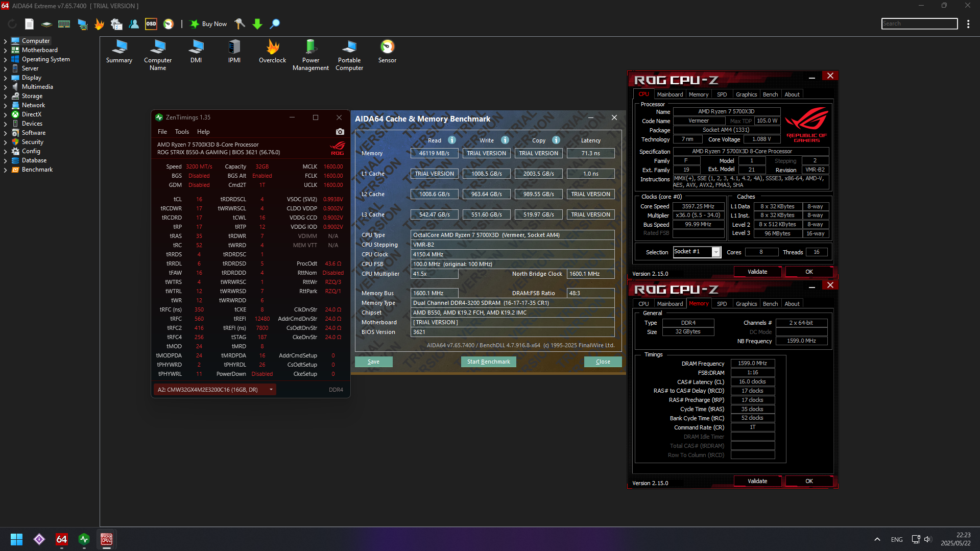Switch to Bench tab in upper CPU-Z
Image resolution: width=980 pixels, height=551 pixels.
(x=770, y=94)
